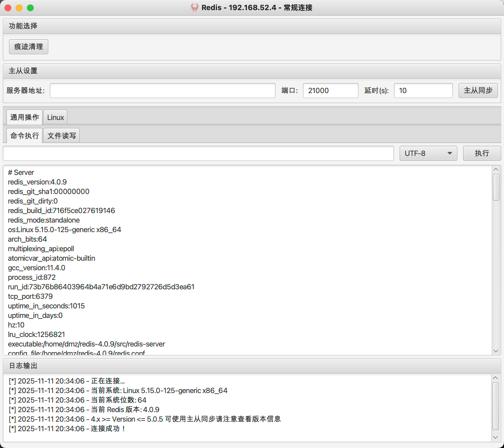The width and height of the screenshot is (504, 448).
Task: Click the log entry 当前 Redis 版本: 4.0.9
Action: point(84,410)
